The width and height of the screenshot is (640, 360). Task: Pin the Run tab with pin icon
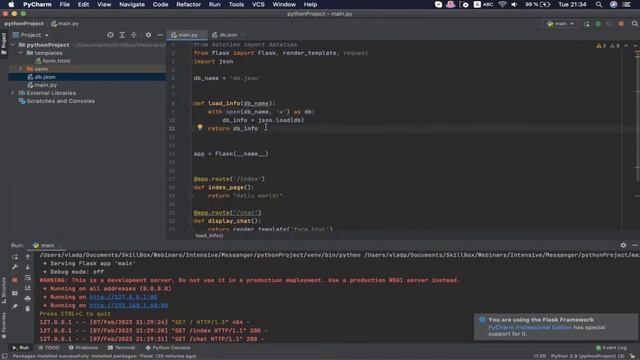(15, 306)
